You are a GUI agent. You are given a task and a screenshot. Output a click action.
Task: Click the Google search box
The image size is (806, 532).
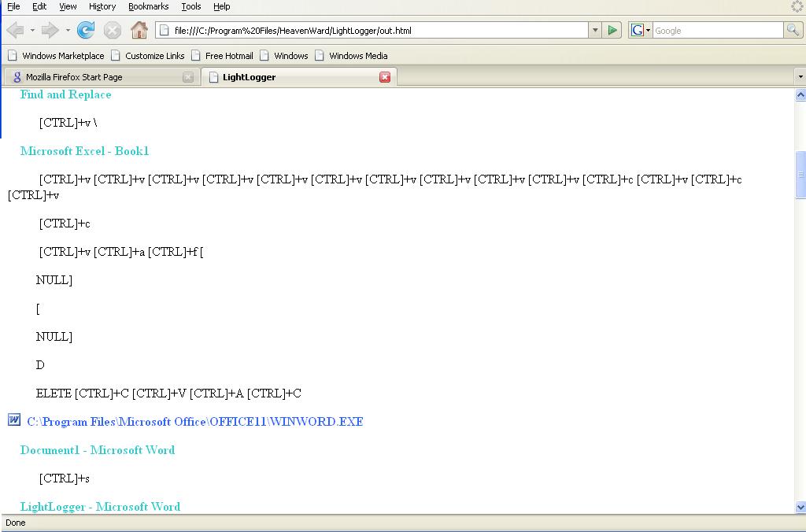[718, 31]
